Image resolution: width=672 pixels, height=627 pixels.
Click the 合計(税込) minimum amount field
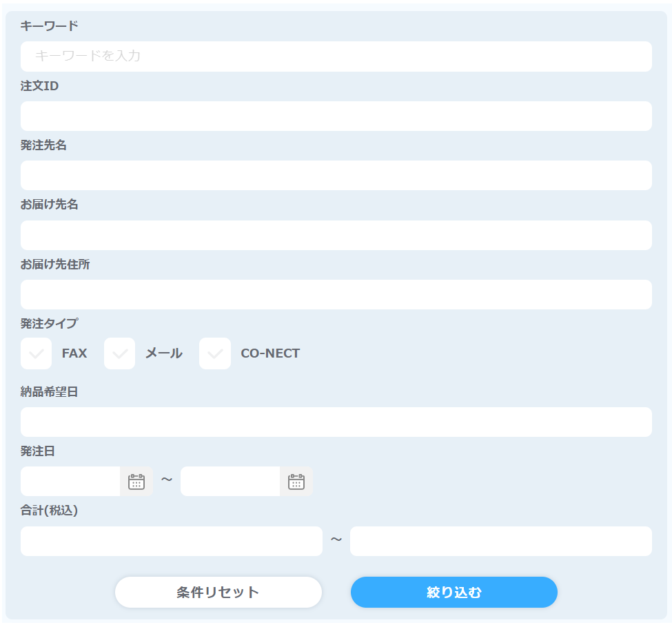172,542
